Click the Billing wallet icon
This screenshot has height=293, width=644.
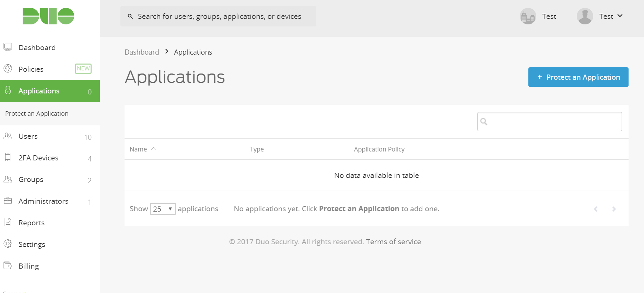pos(8,266)
